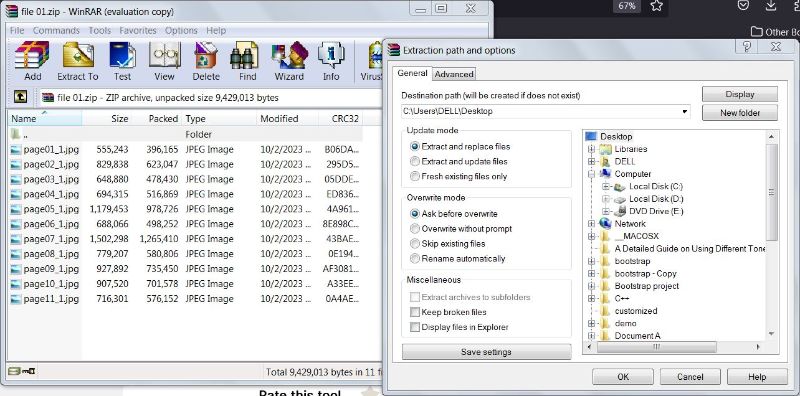Viewport: 800px width, 396px height.
Task: Click the browser downloads arrow icon
Action: tap(770, 6)
